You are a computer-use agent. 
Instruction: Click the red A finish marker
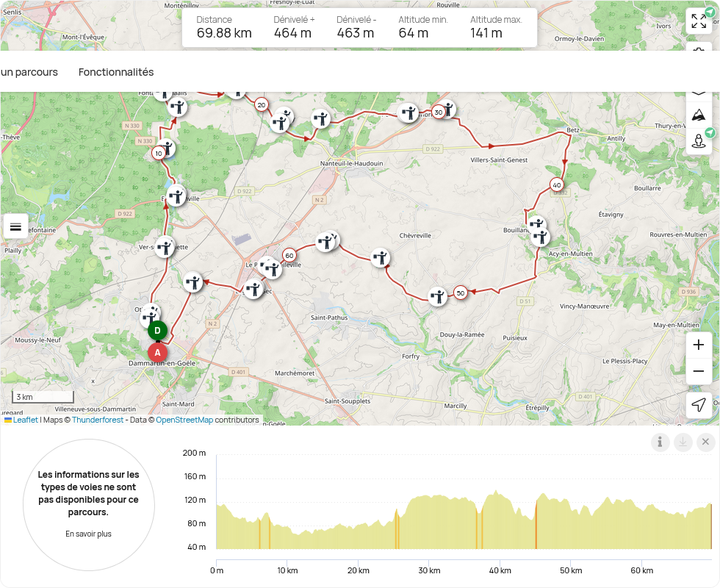pos(157,353)
